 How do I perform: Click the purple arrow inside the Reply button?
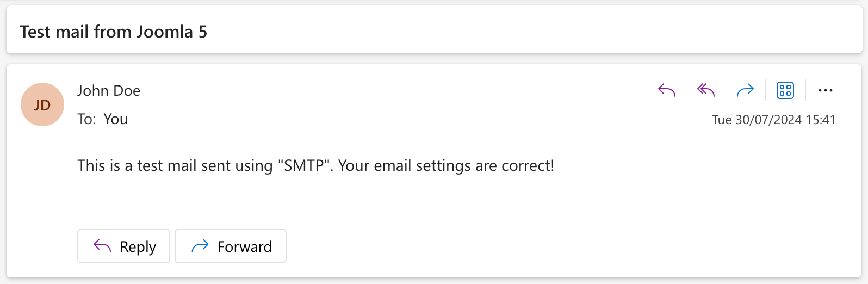(102, 246)
